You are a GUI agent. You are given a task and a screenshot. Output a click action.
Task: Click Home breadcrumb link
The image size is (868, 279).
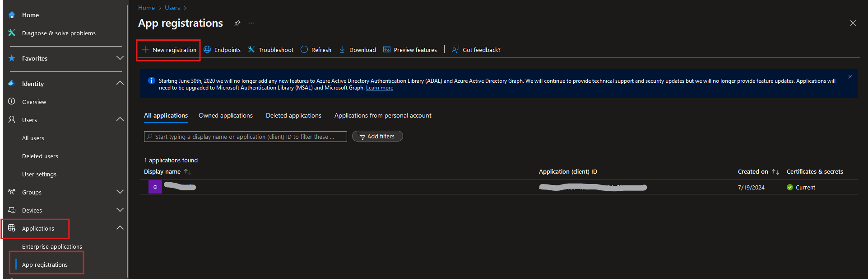click(x=146, y=8)
